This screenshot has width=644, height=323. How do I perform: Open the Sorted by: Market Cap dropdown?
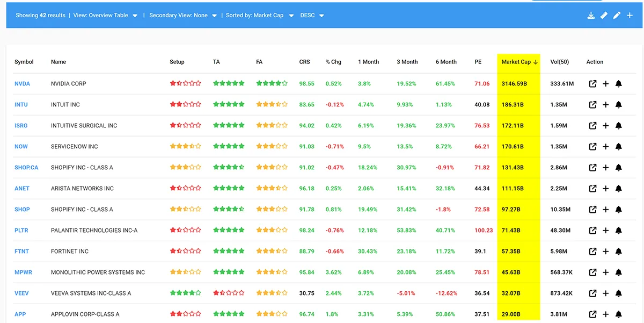[260, 16]
